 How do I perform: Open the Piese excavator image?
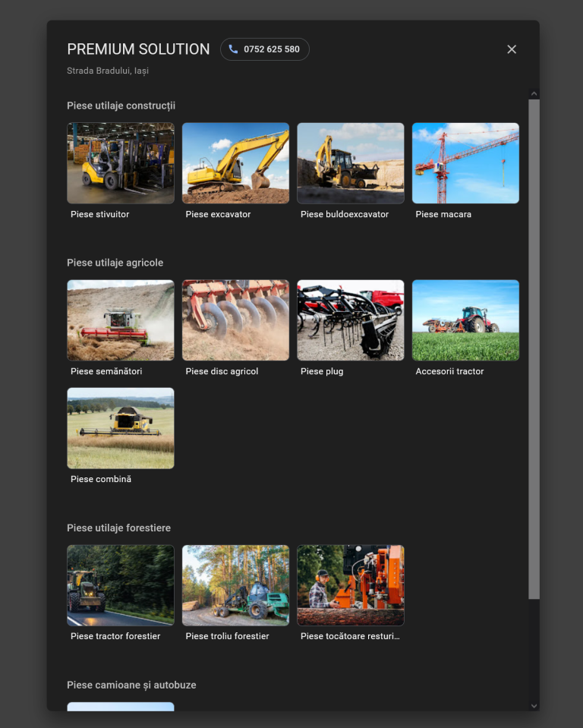coord(235,163)
